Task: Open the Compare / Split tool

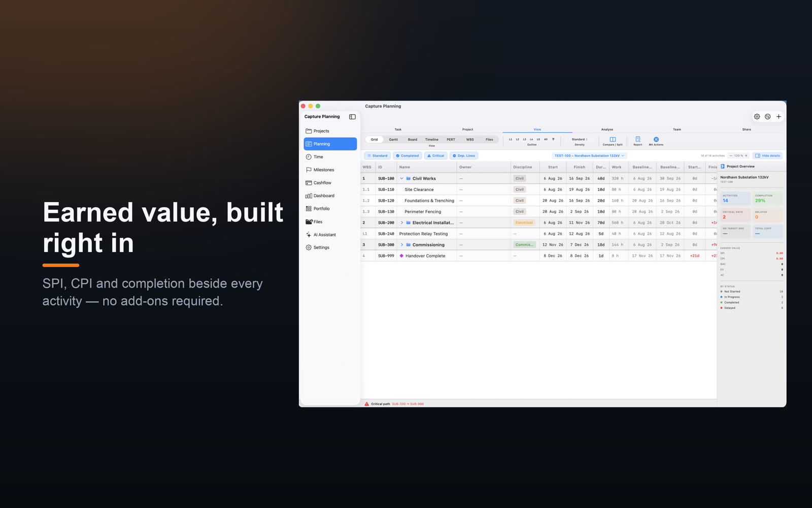Action: pyautogui.click(x=613, y=141)
